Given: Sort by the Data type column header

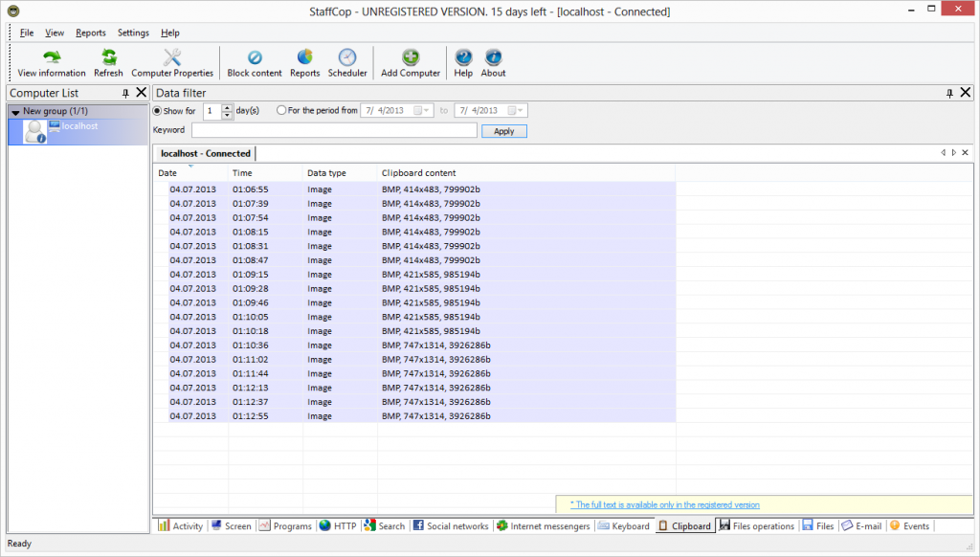Looking at the screenshot, I should point(340,173).
